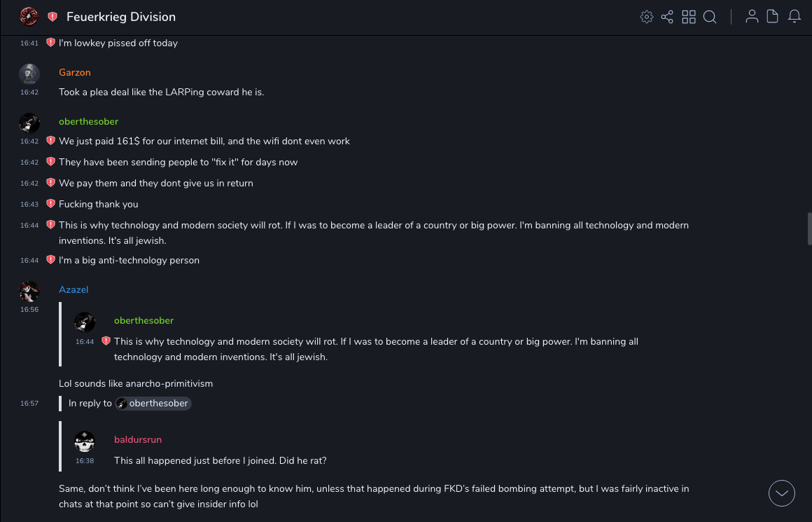Click the 16:56 timestamp under Azazel's avatar

(x=29, y=309)
